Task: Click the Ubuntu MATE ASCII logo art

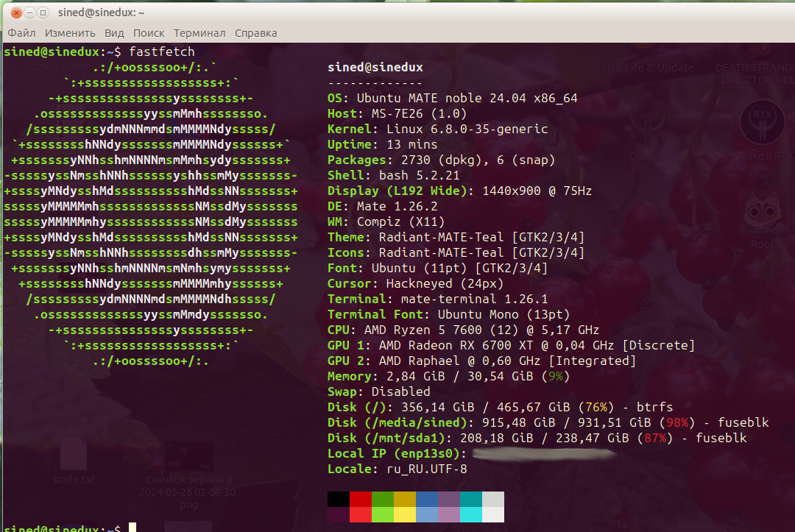Action: [x=151, y=214]
